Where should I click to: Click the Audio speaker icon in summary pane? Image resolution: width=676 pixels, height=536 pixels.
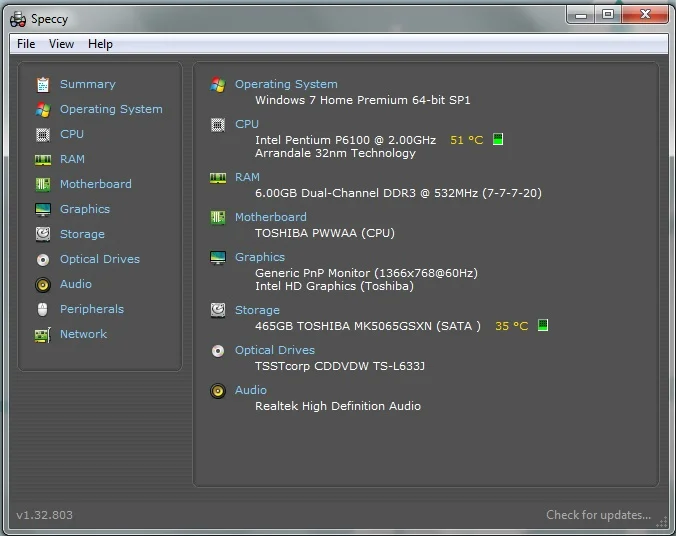tap(218, 391)
